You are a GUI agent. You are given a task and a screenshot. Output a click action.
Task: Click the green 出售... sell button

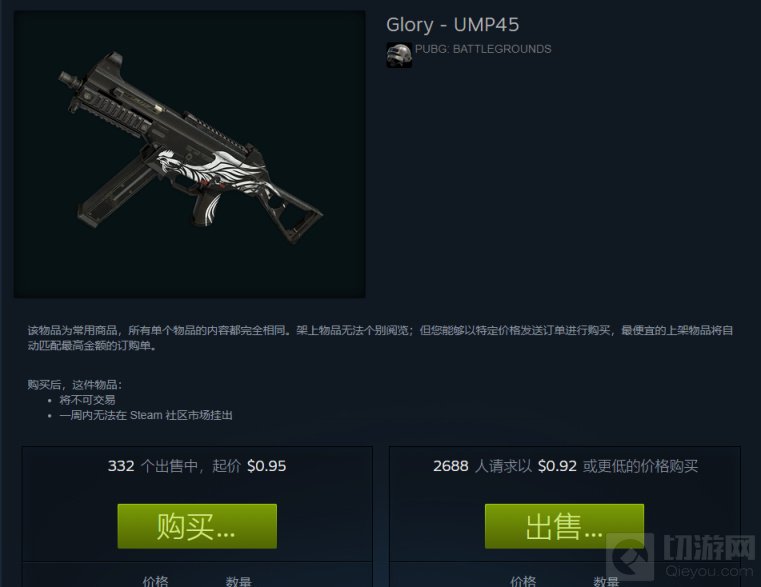[x=564, y=526]
